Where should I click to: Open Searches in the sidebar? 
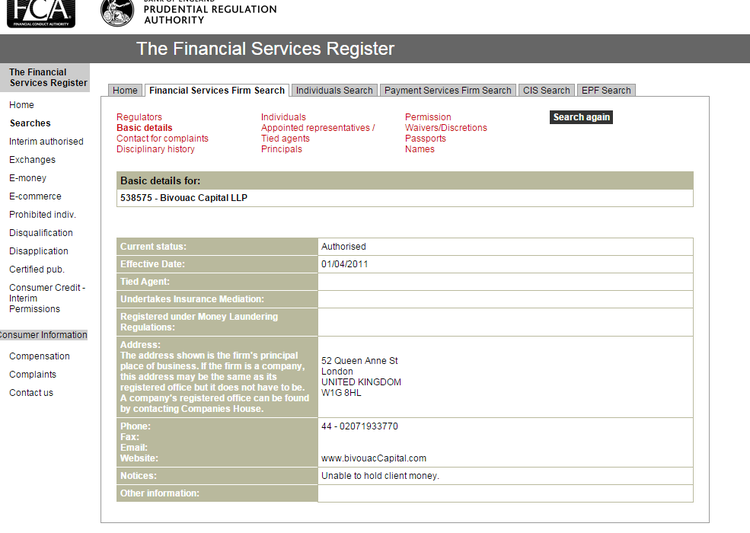click(30, 123)
